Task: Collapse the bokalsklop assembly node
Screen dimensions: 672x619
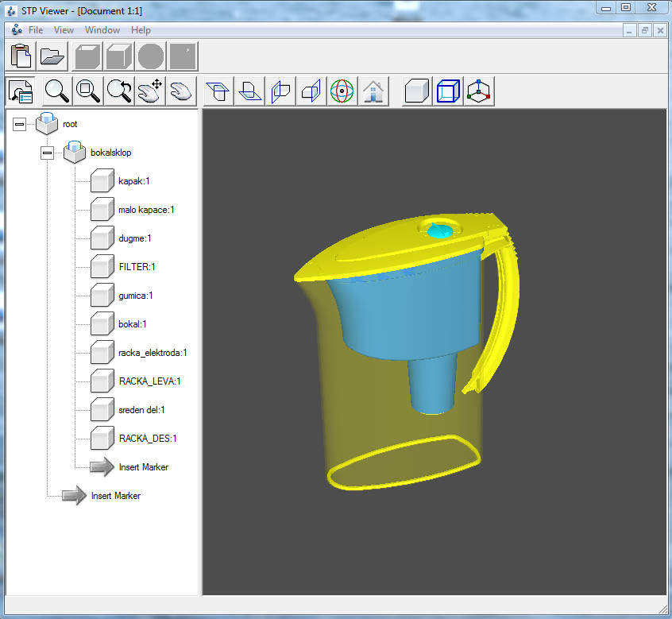Action: (47, 153)
